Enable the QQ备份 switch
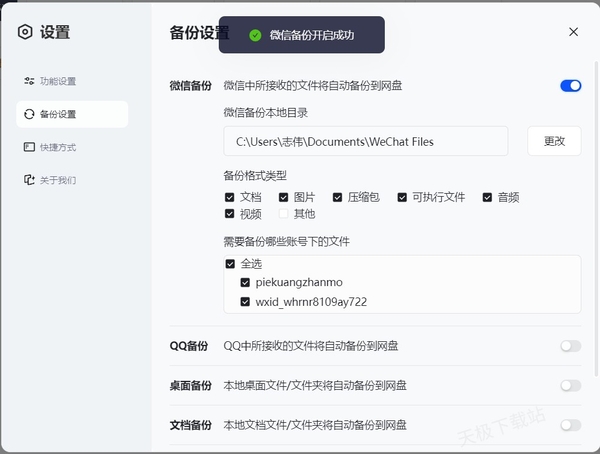This screenshot has width=600, height=454. (x=571, y=346)
